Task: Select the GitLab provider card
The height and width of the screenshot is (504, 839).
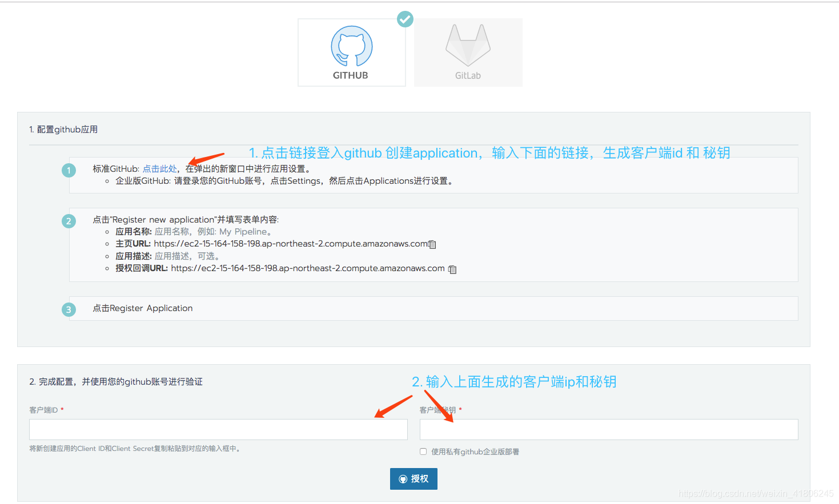Action: point(468,53)
